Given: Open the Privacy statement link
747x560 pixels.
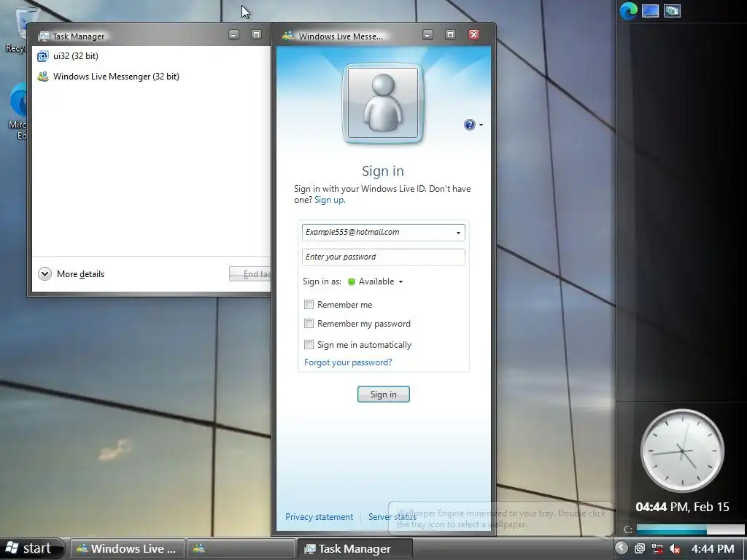Looking at the screenshot, I should (x=320, y=517).
